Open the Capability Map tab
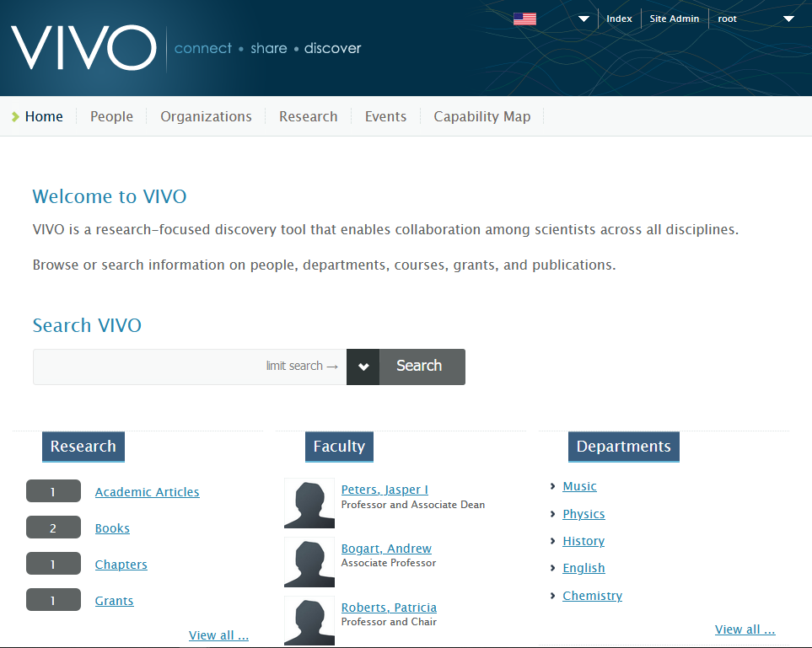The image size is (812, 648). (482, 116)
